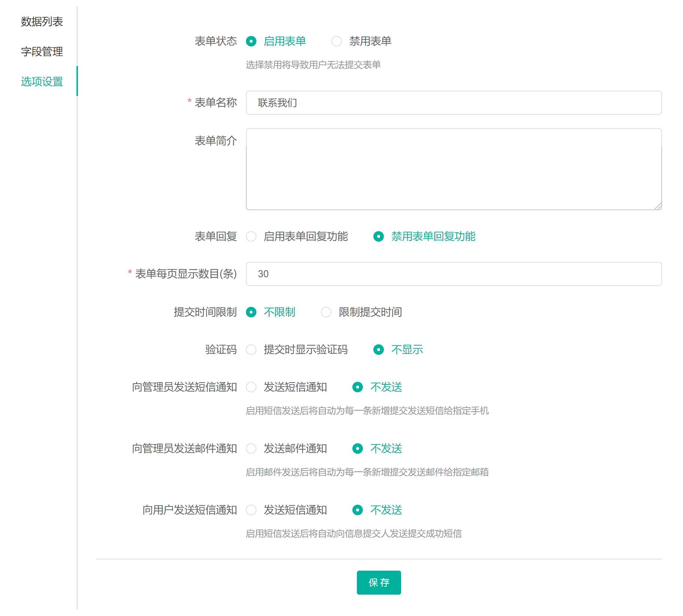Select 不限制 for submission time
The width and height of the screenshot is (683, 616).
pyautogui.click(x=251, y=312)
